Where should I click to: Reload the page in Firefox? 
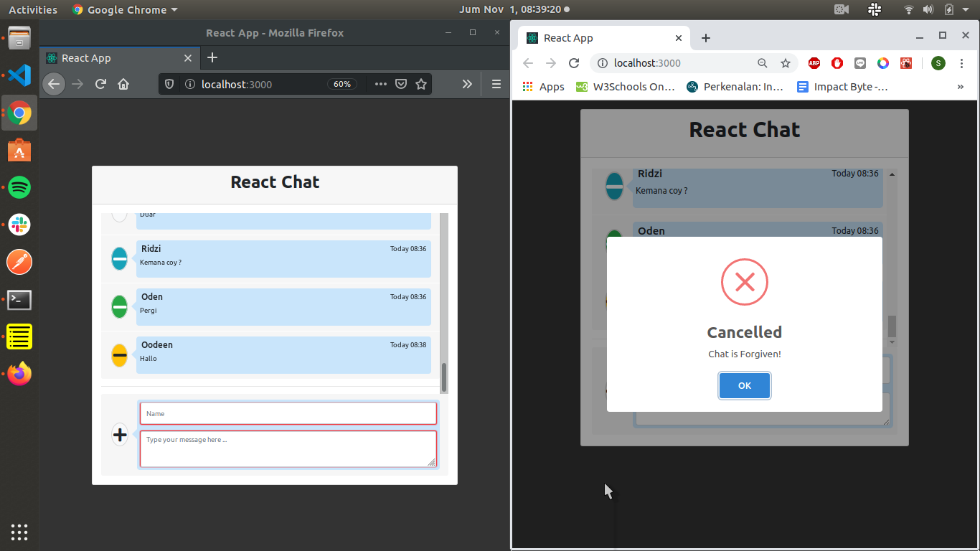tap(100, 84)
